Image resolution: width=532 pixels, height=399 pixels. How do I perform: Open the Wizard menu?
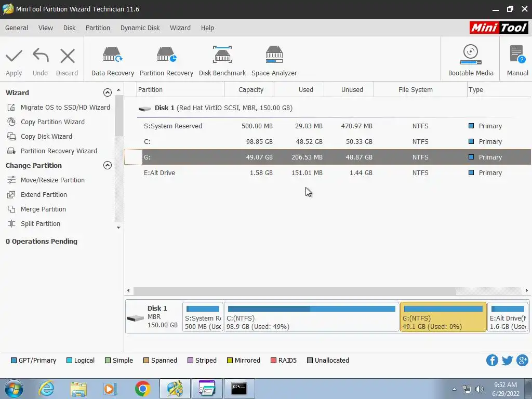coord(180,28)
